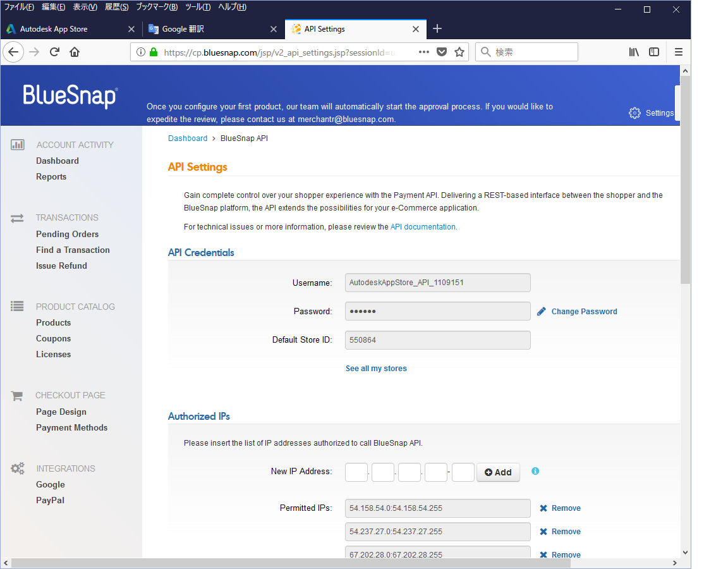Open site information icon in address bar
Image resolution: width=728 pixels, height=569 pixels.
point(141,52)
